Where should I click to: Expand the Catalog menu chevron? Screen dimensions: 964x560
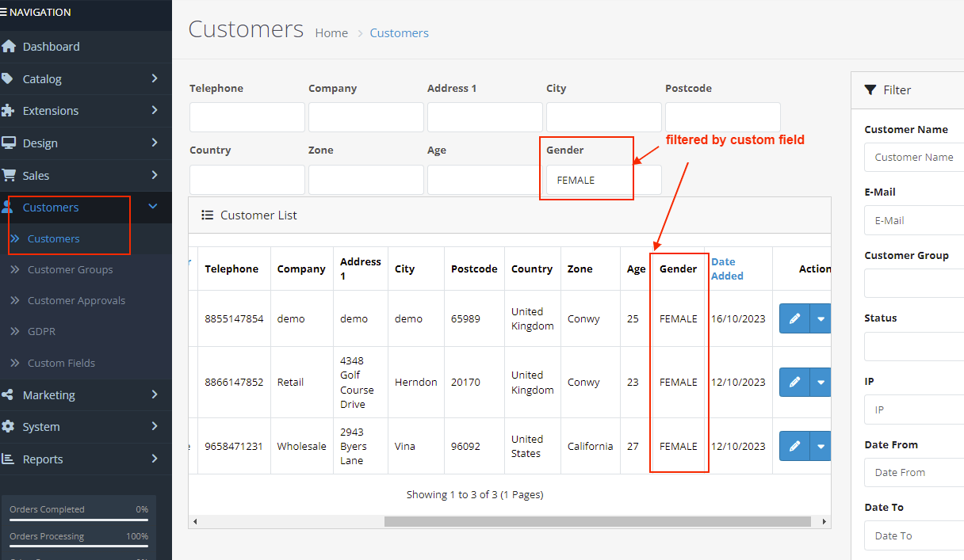[155, 78]
